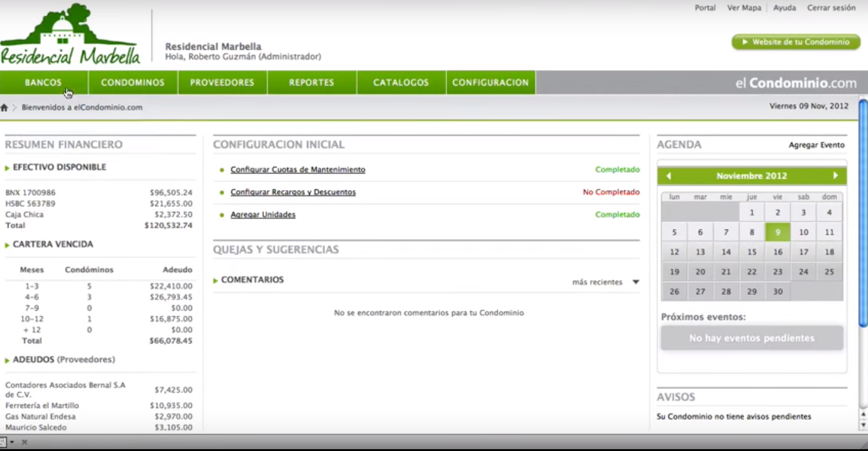Open the Bancos menu
Screen dimensions: 868x451
[44, 83]
